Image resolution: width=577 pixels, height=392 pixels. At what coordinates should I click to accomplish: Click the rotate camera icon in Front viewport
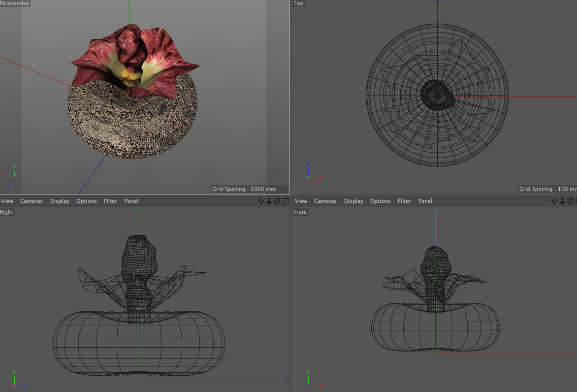[571, 201]
